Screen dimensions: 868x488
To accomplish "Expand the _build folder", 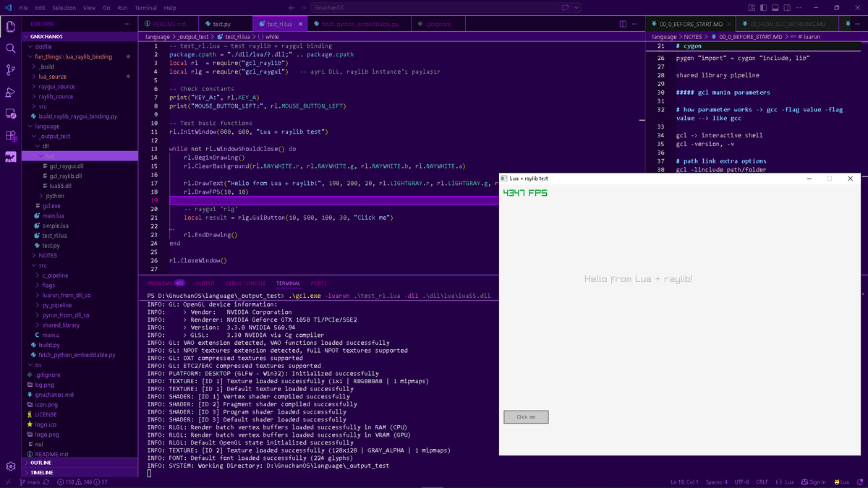I will click(80, 66).
